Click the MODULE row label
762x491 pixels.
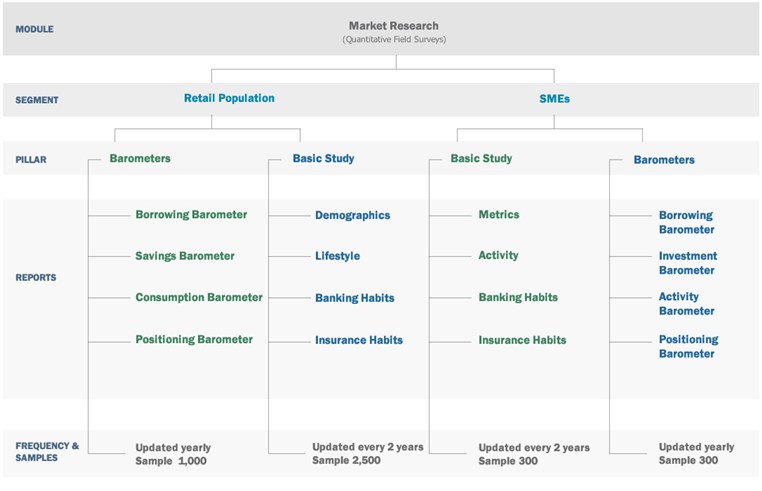pos(35,29)
